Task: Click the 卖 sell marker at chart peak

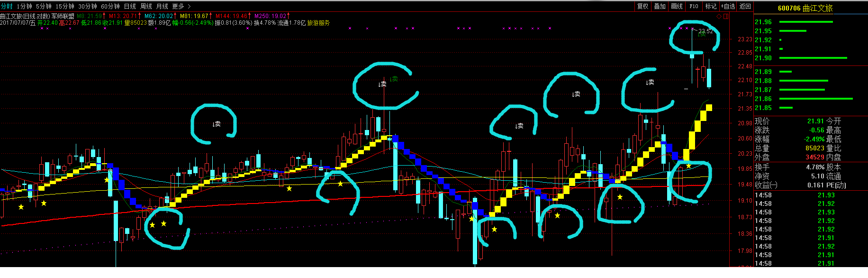Action: [383, 84]
